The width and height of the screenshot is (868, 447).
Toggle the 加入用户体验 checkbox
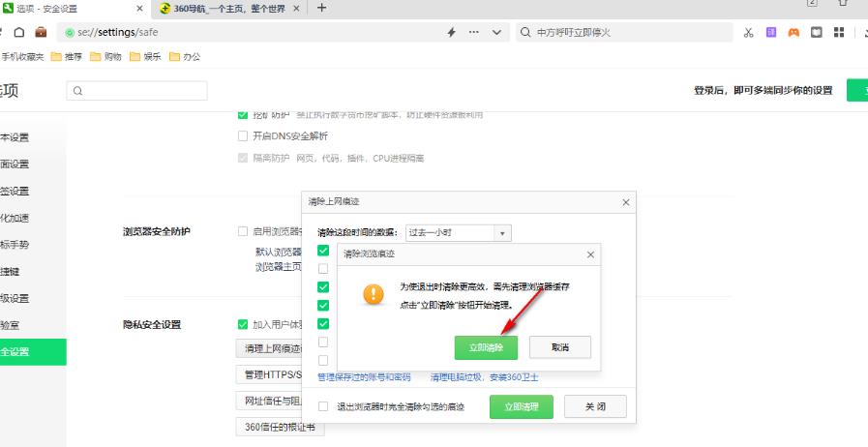pyautogui.click(x=243, y=324)
